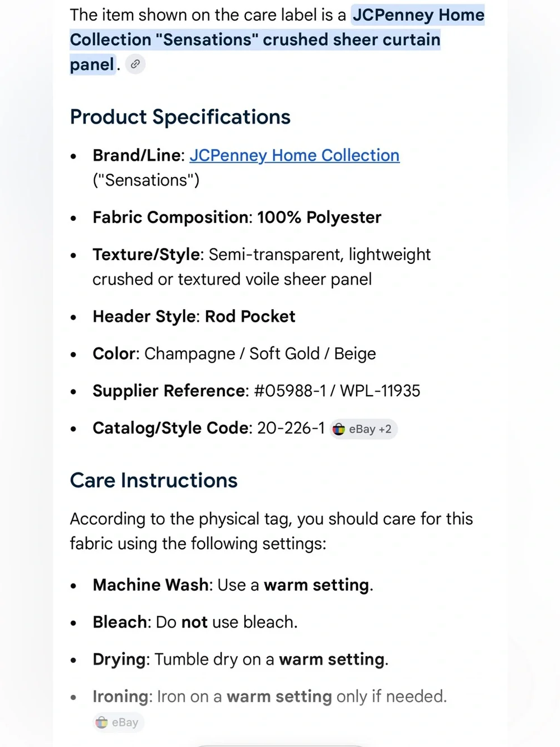Image resolution: width=560 pixels, height=747 pixels.
Task: Click the Bleach instruction line
Action: click(x=195, y=622)
